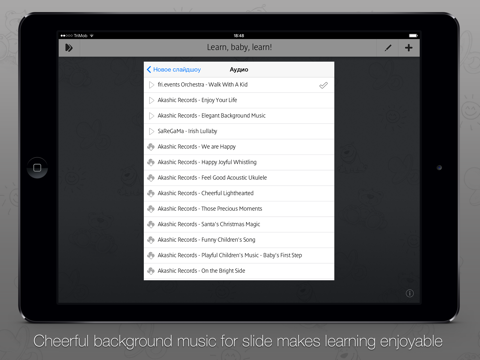This screenshot has width=480, height=360.
Task: Choose 'Akashic Records - Funny Children's Song'
Action: 239,240
